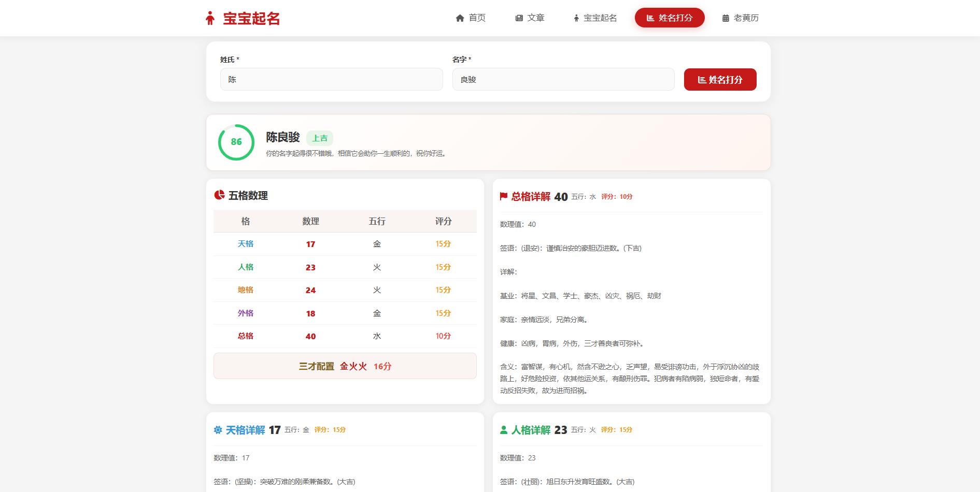Click the 总格详解 heading
This screenshot has height=492, width=980.
531,196
